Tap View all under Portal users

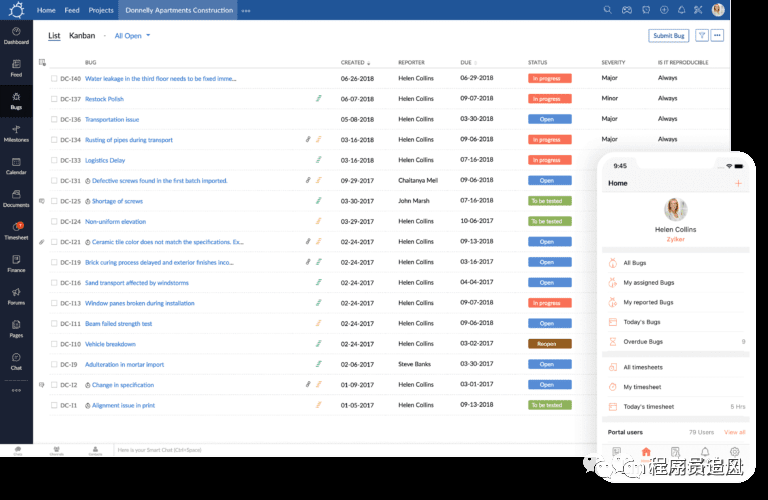tap(735, 432)
